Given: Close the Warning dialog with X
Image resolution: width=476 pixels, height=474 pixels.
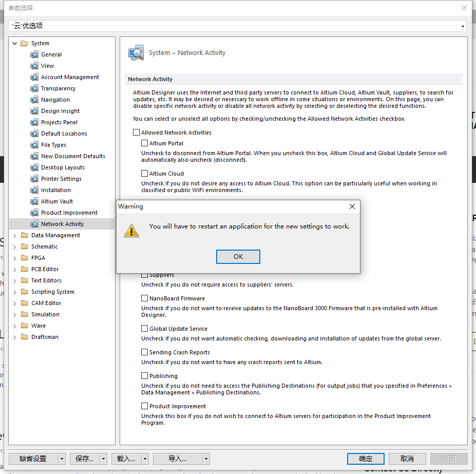Looking at the screenshot, I should pyautogui.click(x=352, y=206).
